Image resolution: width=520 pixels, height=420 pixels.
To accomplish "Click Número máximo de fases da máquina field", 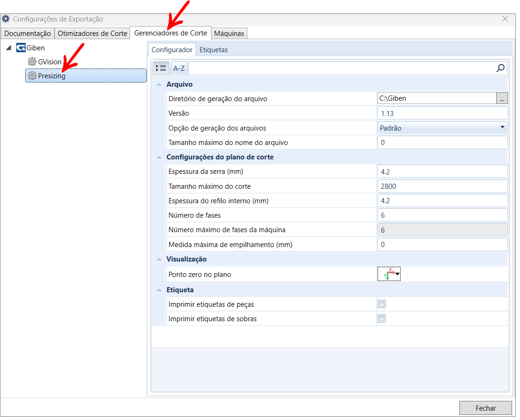I will [x=442, y=230].
